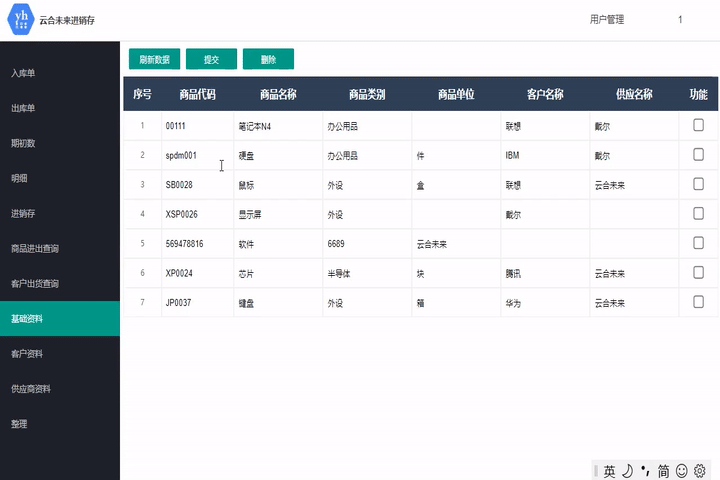Open the 用户管理 menu

607,19
